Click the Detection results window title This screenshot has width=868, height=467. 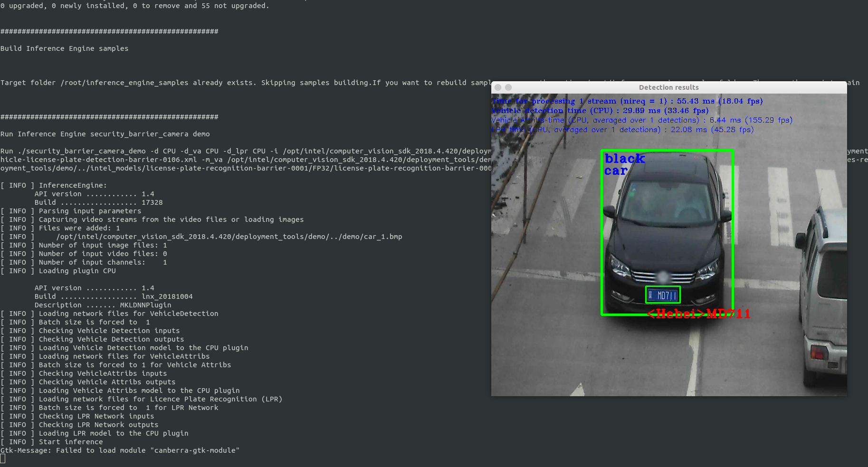(668, 87)
